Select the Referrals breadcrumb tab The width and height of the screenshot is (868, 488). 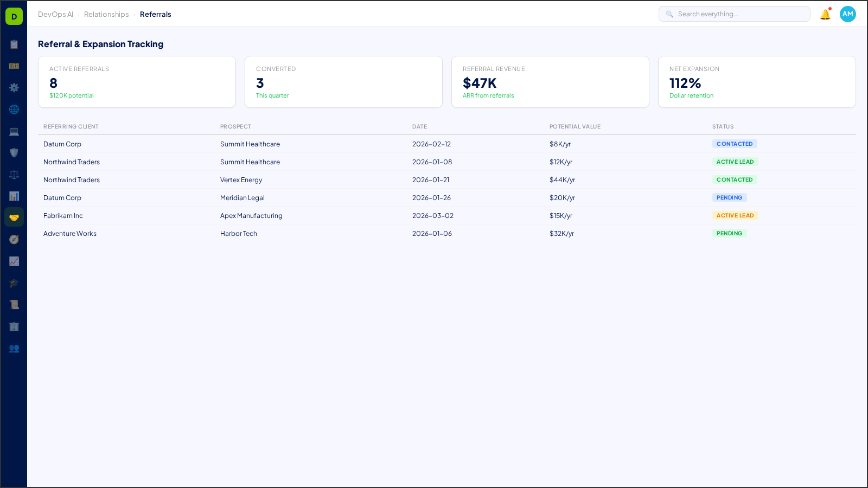(x=156, y=14)
